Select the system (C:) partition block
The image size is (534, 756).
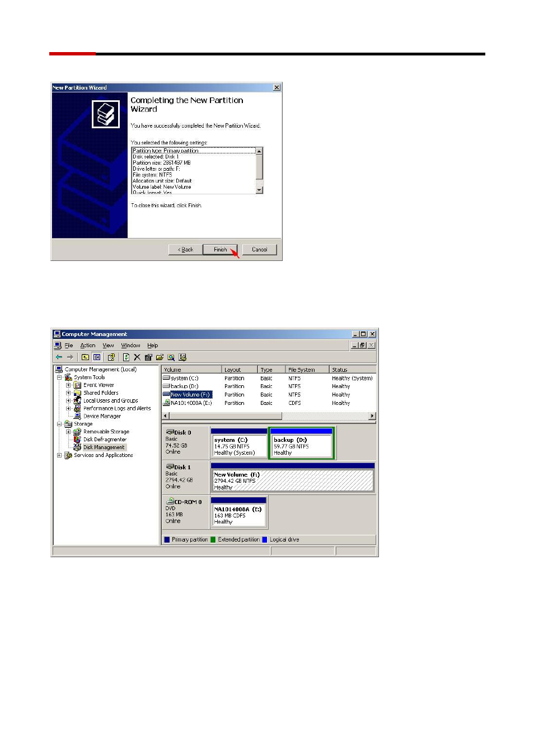pyautogui.click(x=239, y=444)
